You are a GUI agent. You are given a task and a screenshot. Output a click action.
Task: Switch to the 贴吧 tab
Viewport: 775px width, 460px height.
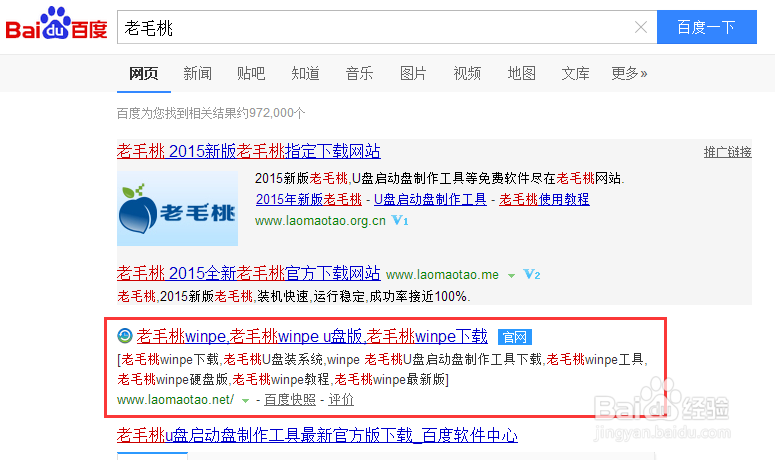[251, 74]
